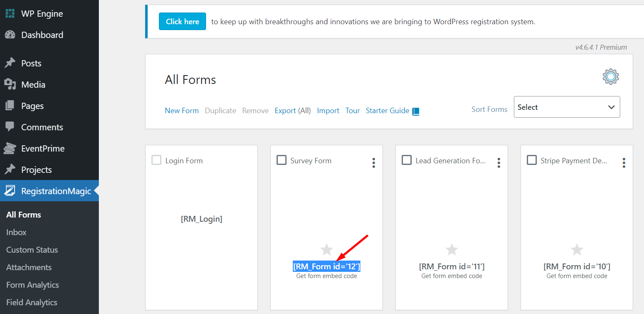Open the Projects menu
Screen dimensions: 644x314
click(49, 170)
